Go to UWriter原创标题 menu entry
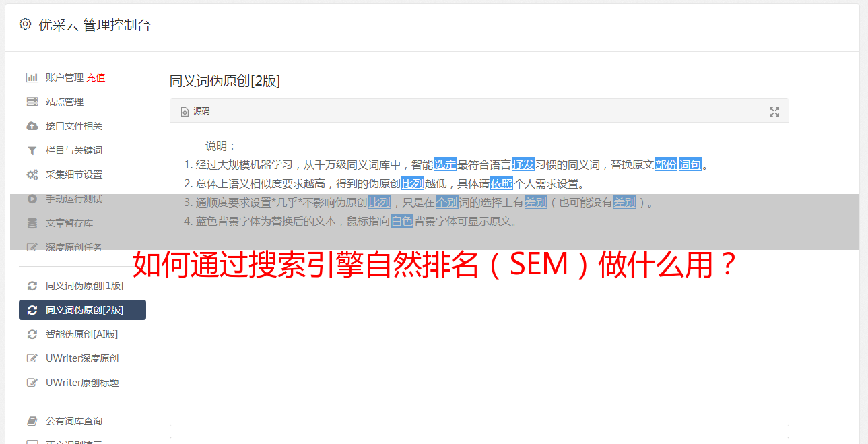Image resolution: width=868 pixels, height=444 pixels. (82, 383)
